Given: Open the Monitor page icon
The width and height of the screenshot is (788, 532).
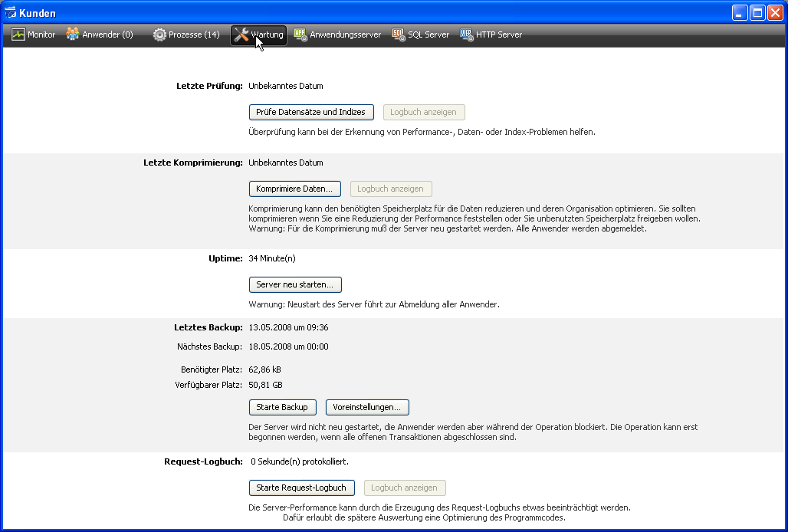Looking at the screenshot, I should (18, 34).
